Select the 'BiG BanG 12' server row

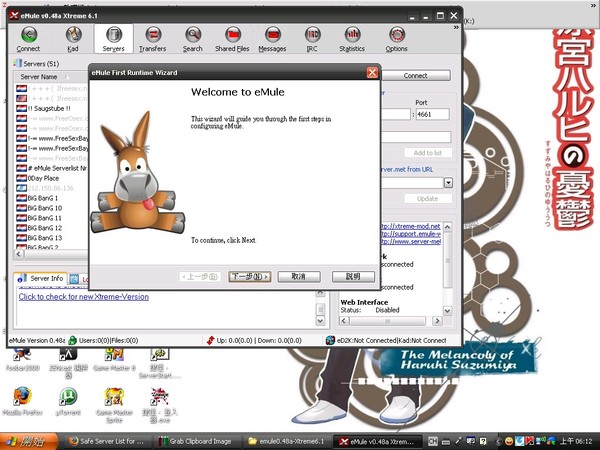[x=52, y=228]
